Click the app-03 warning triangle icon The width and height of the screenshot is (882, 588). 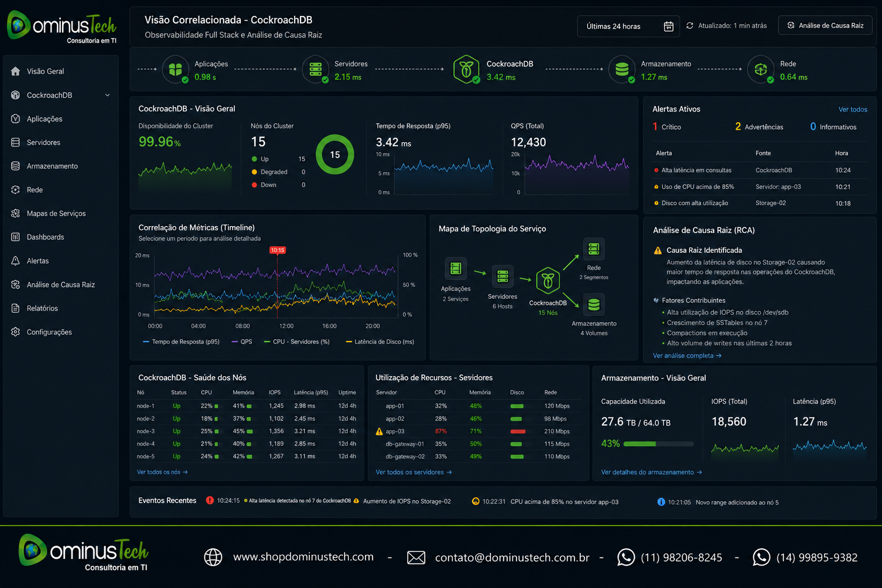click(x=379, y=431)
